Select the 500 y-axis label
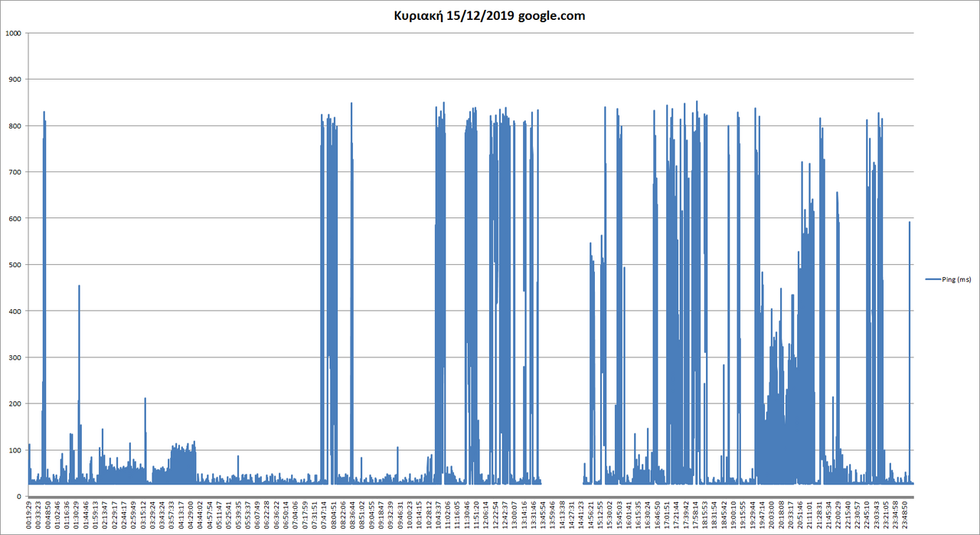The width and height of the screenshot is (980, 535). tap(15, 265)
